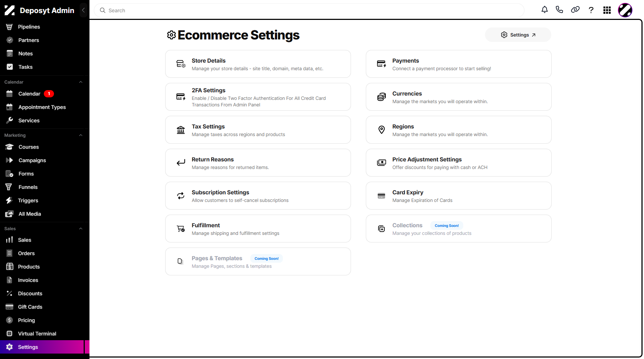Open the Regions card

pos(459,130)
